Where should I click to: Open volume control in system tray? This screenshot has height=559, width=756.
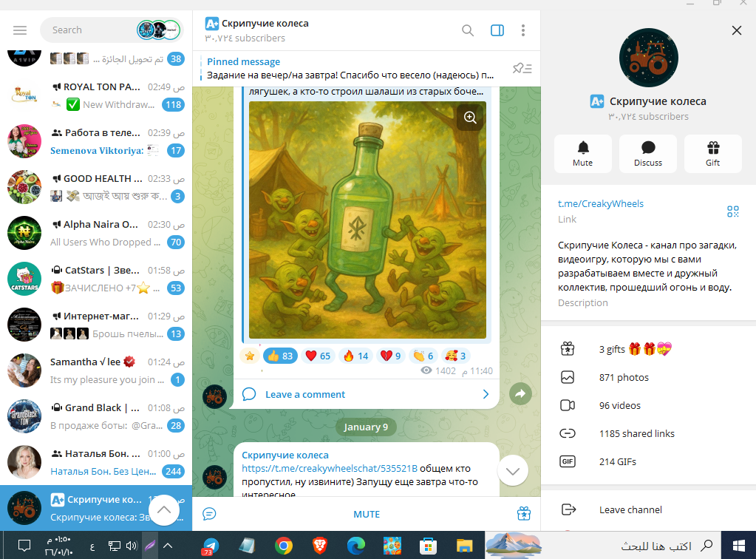(x=131, y=546)
